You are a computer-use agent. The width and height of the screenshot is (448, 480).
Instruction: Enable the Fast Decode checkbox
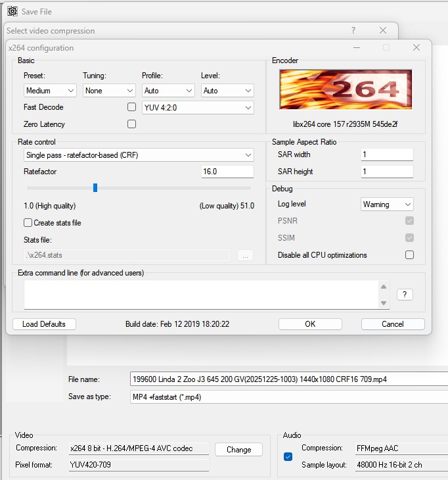131,107
